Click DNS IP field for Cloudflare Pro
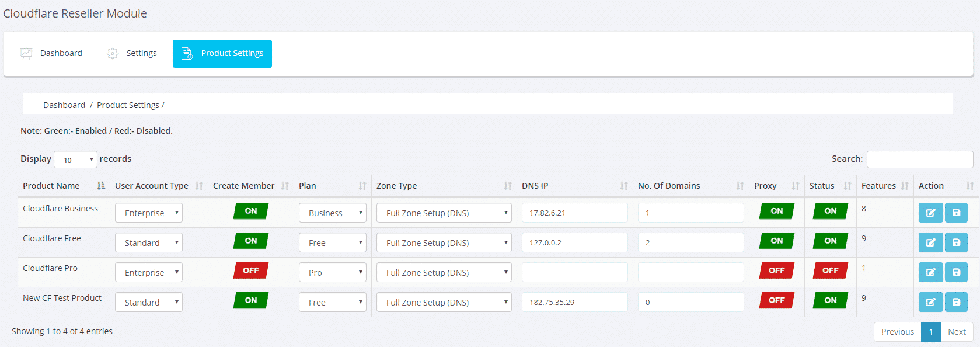 pos(574,272)
